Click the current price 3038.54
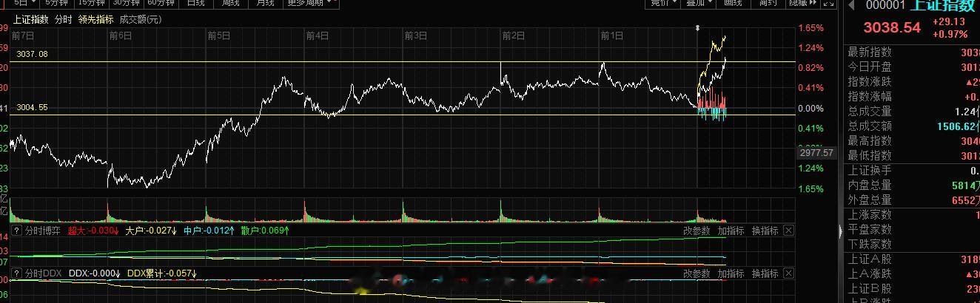The height and width of the screenshot is (303, 980). click(893, 28)
